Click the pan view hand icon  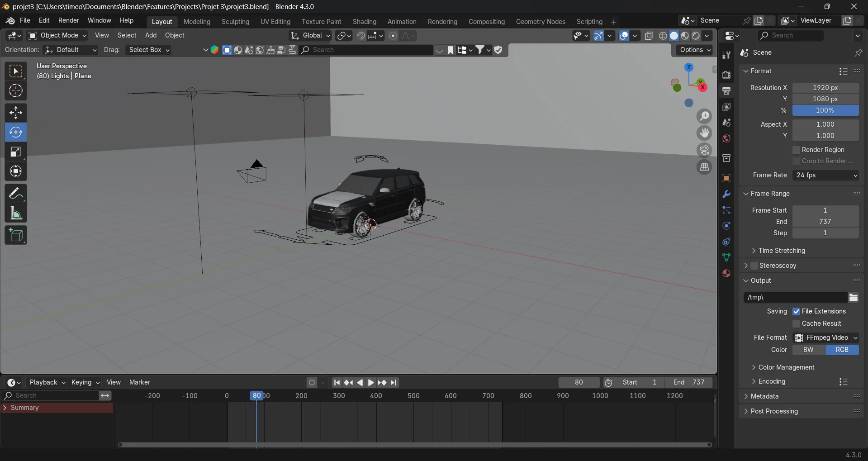pos(704,133)
